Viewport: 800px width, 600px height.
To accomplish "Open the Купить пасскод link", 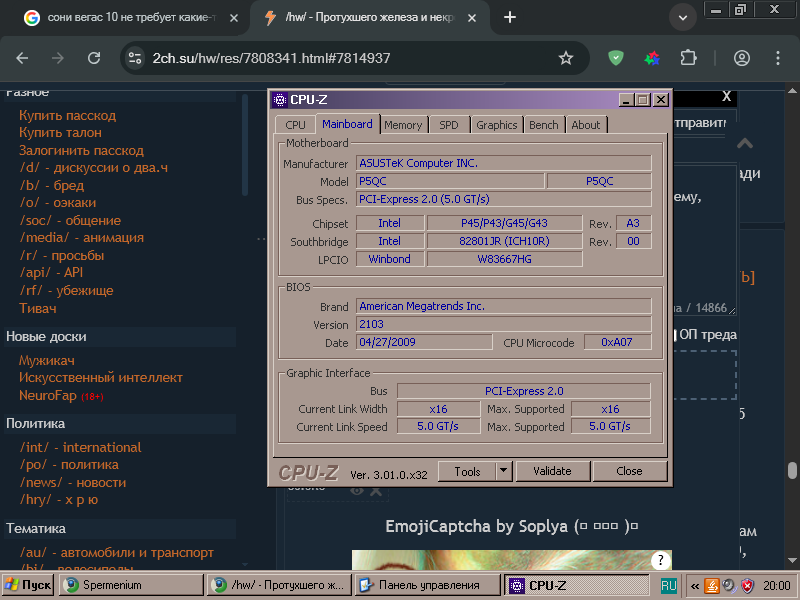I will (x=67, y=115).
